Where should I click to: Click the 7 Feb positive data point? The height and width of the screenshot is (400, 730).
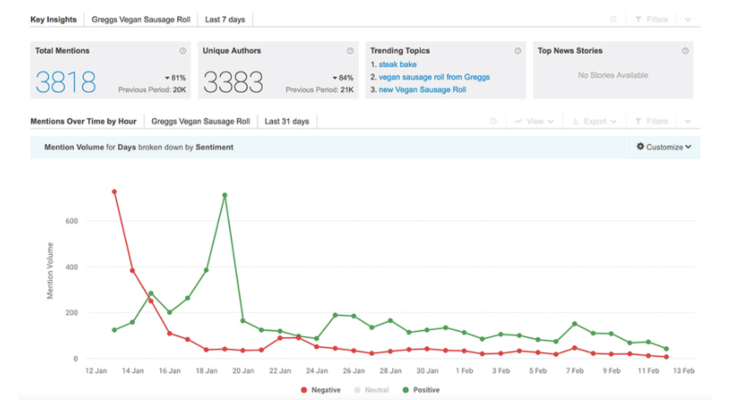coord(575,324)
